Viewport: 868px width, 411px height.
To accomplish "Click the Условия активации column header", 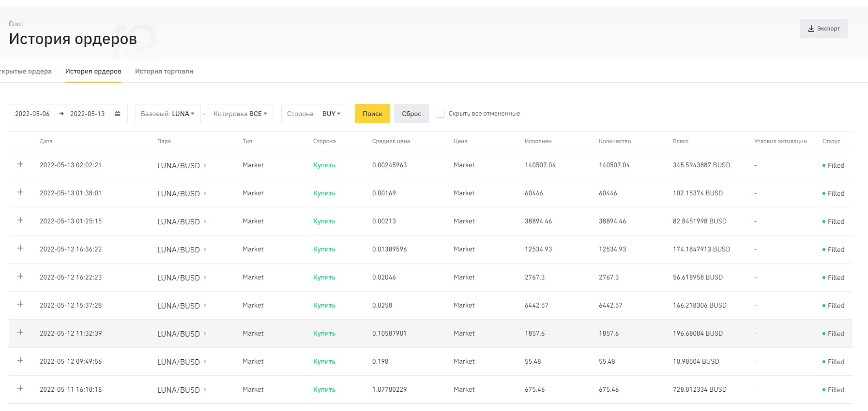I will [780, 141].
